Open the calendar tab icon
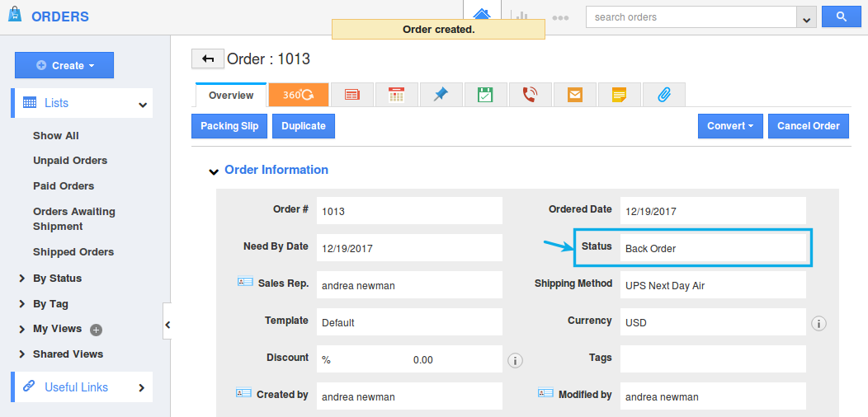The height and width of the screenshot is (417, 868). pos(396,95)
